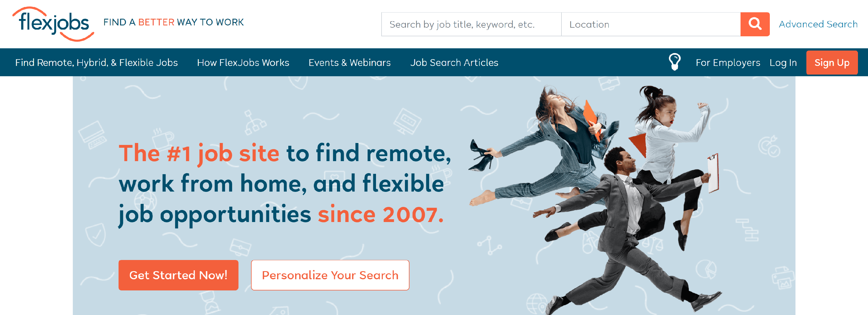The width and height of the screenshot is (868, 315).
Task: Open the lightbulb tips icon
Action: click(x=675, y=62)
